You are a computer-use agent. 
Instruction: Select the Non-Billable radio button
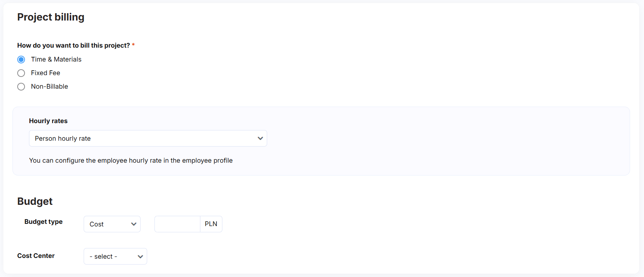coord(21,86)
